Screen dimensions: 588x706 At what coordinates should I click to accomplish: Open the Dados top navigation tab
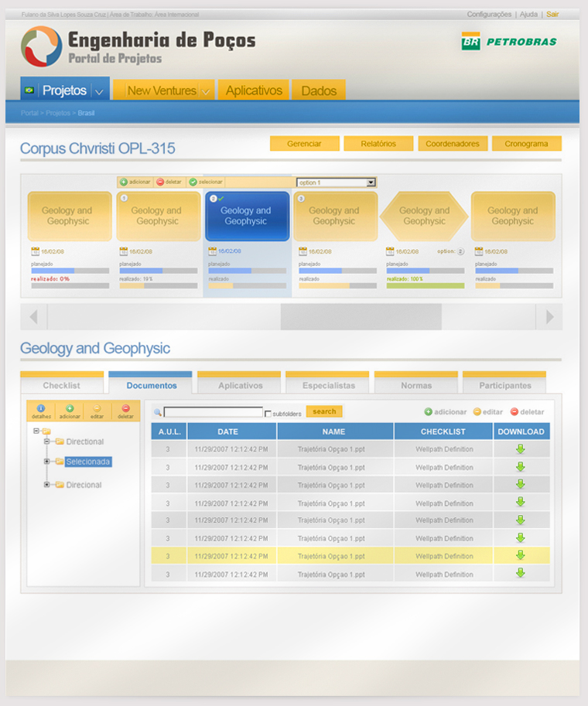[319, 90]
